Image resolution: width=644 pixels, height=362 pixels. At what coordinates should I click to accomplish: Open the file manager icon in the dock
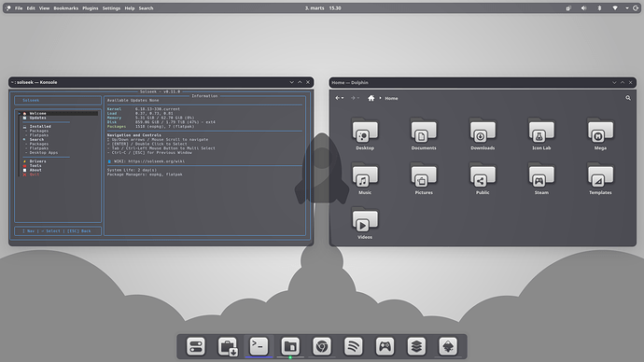pyautogui.click(x=290, y=346)
